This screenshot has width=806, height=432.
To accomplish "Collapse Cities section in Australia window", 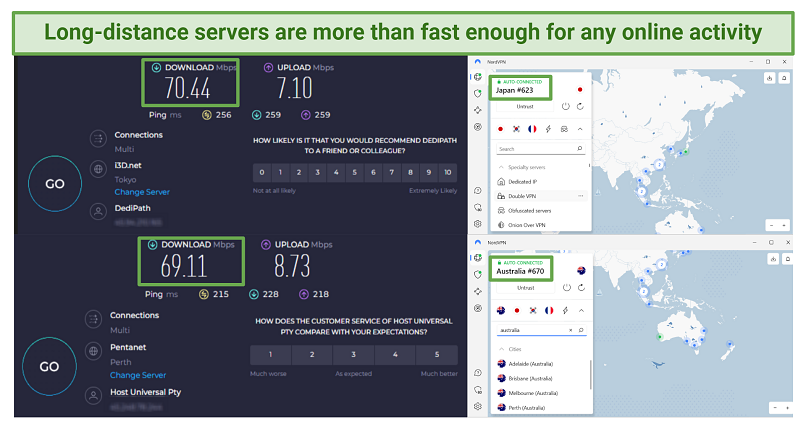I will [502, 349].
